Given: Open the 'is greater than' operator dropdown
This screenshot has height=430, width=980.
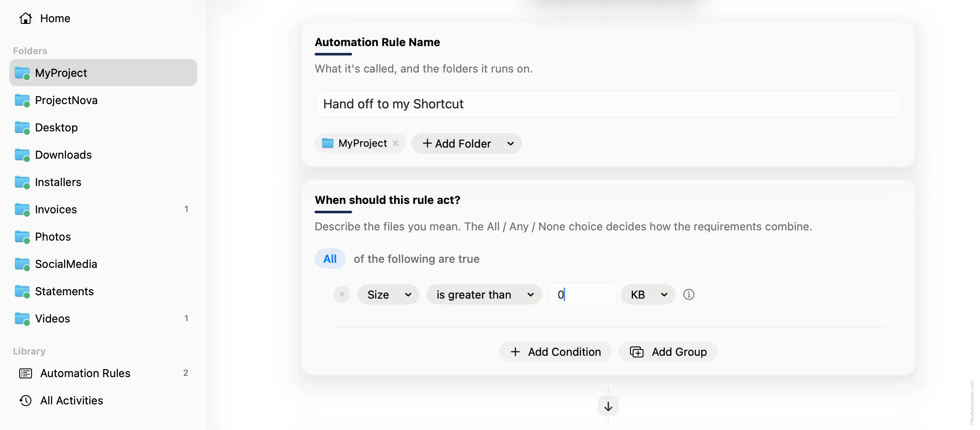Looking at the screenshot, I should 484,295.
